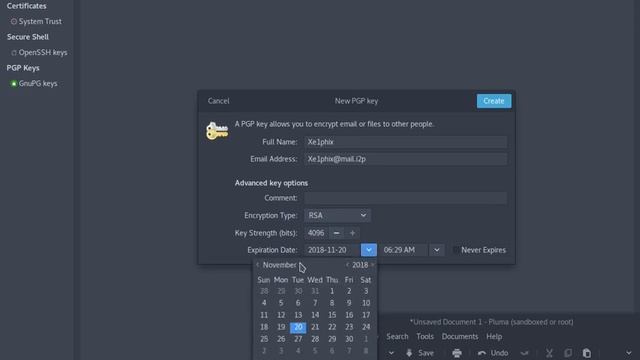Click the Pluma window title Unsaved Document 1
Image resolution: width=640 pixels, height=360 pixels.
491,322
